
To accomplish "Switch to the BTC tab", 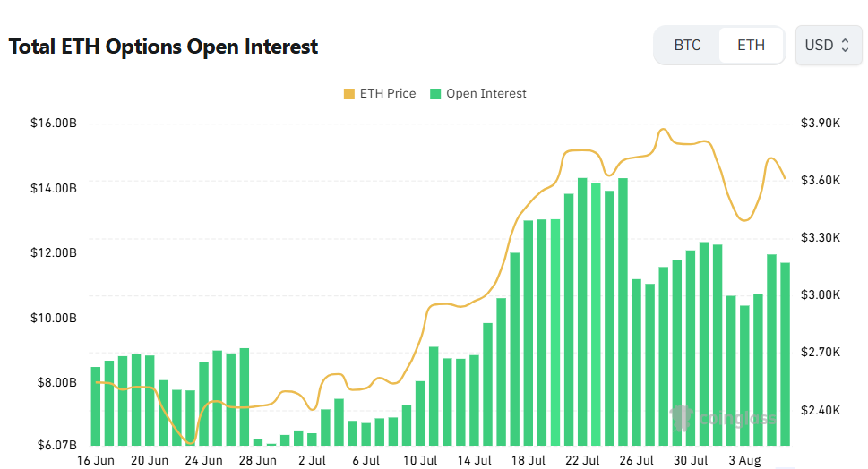I will tap(687, 46).
